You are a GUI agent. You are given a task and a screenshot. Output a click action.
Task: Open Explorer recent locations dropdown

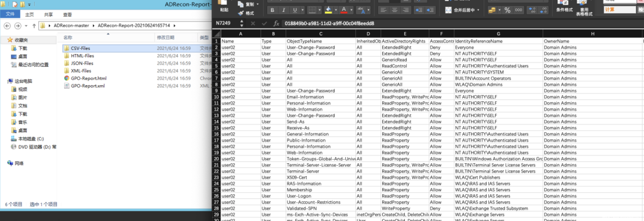tap(26, 26)
